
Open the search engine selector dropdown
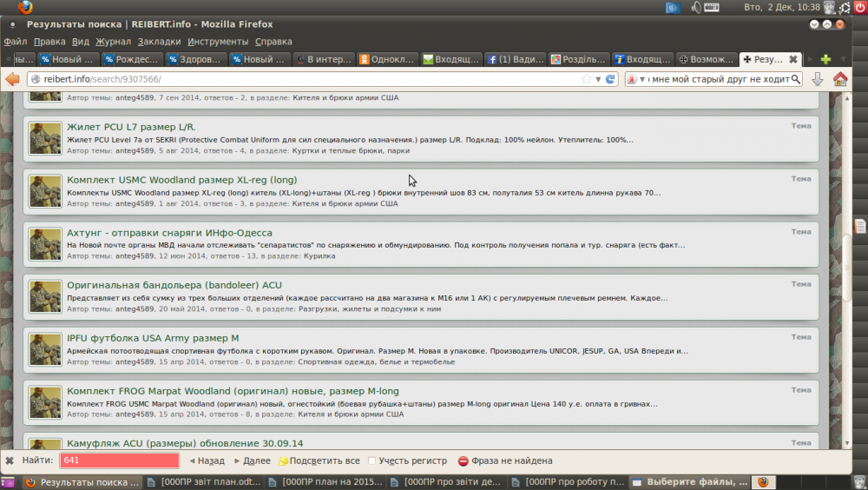click(637, 79)
